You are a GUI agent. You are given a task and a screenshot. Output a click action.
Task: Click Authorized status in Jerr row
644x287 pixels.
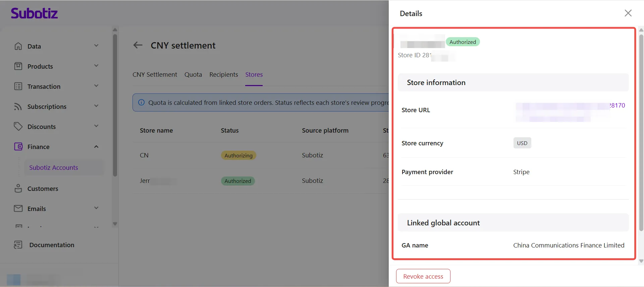coord(238,181)
